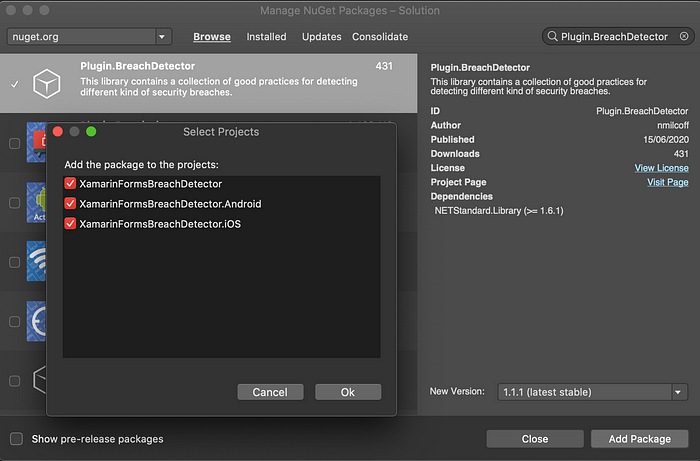700x461 pixels.
Task: Check the second package's checkbox in the list
Action: point(15,143)
